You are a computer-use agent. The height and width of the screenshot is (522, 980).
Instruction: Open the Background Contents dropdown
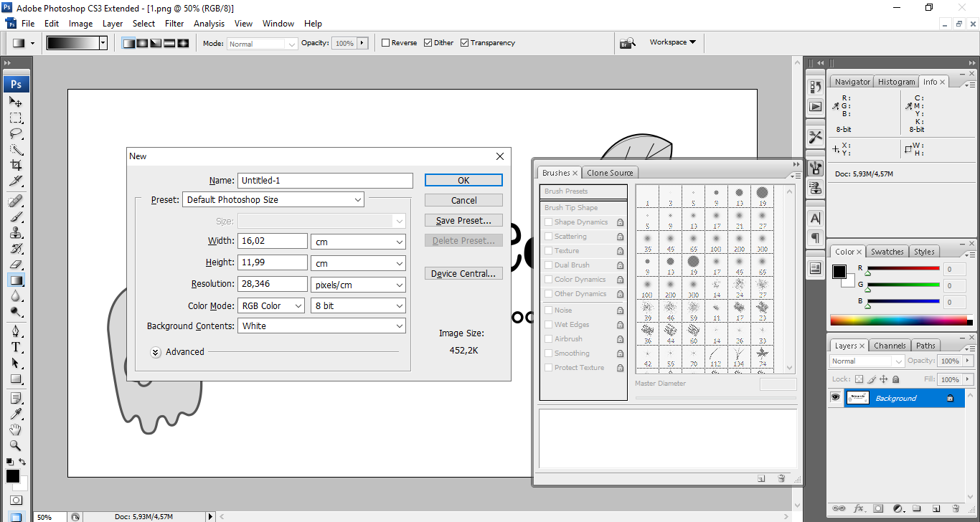(321, 326)
